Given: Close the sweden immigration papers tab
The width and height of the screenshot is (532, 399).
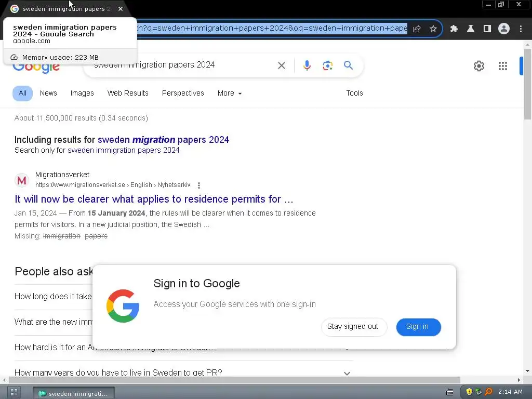Looking at the screenshot, I should click(121, 9).
